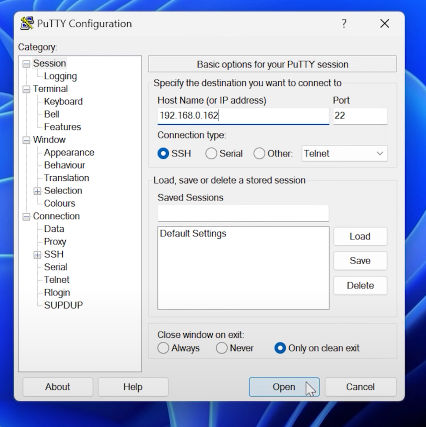
Task: Click the Saved Sessions name field
Action: click(x=243, y=213)
